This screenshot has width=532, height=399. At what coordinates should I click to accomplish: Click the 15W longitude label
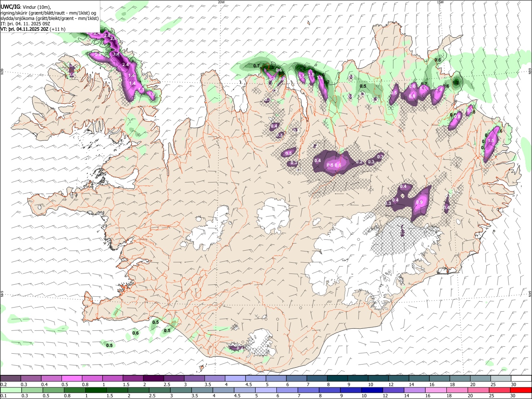[440, 2]
